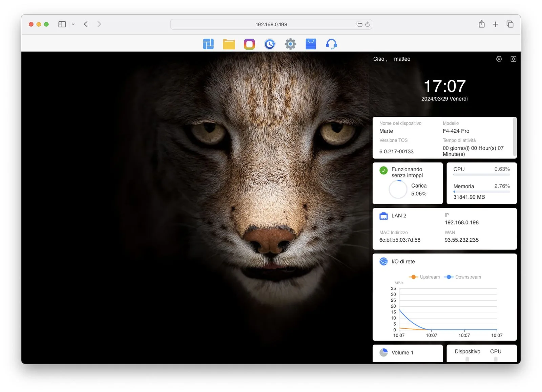Screen dimensions: 542x392
Task: Click the Carica value 5.06%
Action: pyautogui.click(x=419, y=194)
